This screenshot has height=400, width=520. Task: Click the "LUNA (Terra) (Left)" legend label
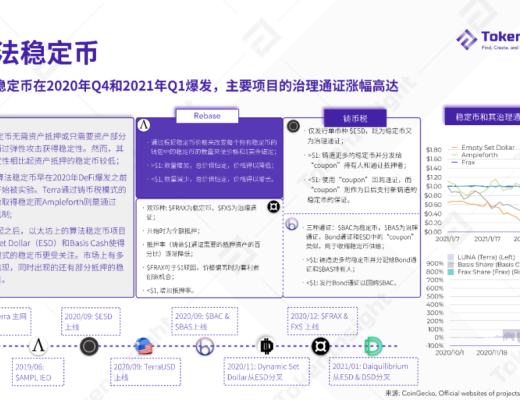point(486,257)
